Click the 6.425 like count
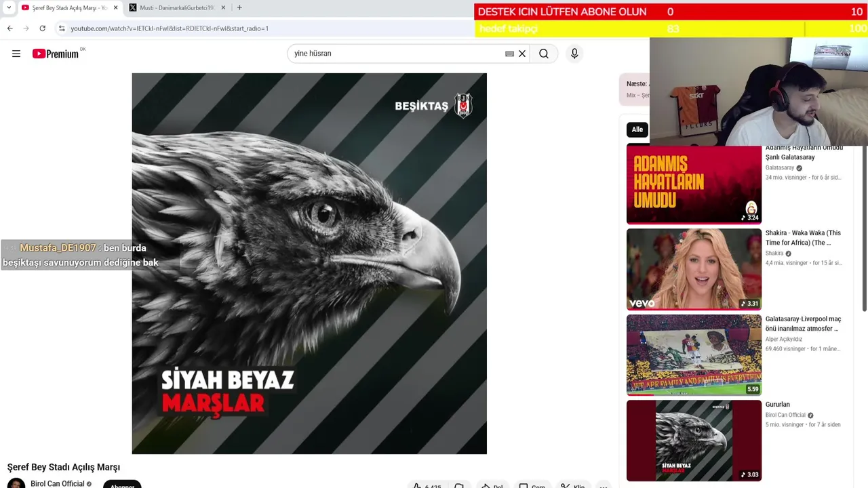The image size is (868, 488). 433,486
